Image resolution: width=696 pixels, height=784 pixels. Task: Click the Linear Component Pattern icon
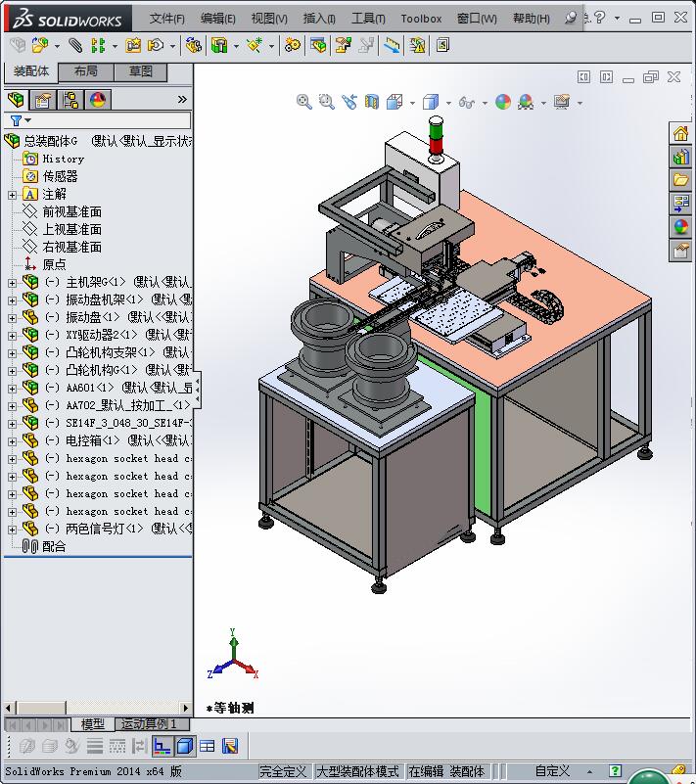98,45
